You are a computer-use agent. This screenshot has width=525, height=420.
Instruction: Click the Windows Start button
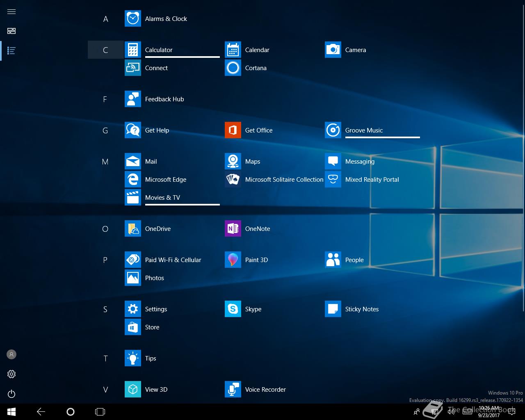pos(11,412)
